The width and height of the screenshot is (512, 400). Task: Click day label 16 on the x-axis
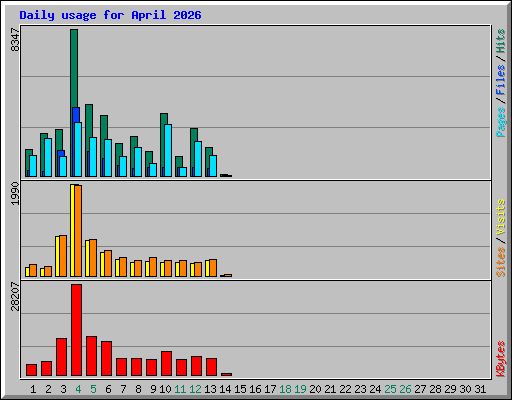click(x=255, y=389)
